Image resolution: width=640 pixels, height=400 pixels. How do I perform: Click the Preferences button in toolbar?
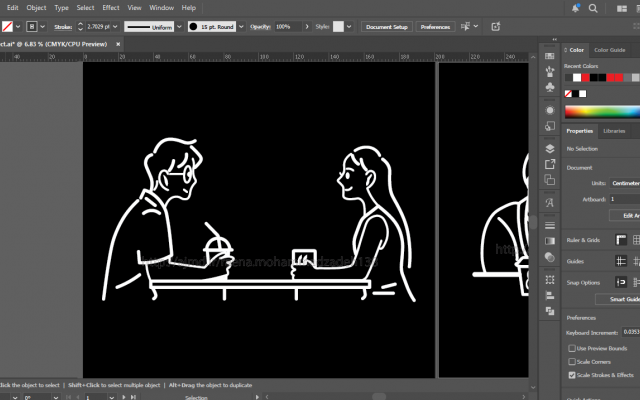(x=435, y=27)
